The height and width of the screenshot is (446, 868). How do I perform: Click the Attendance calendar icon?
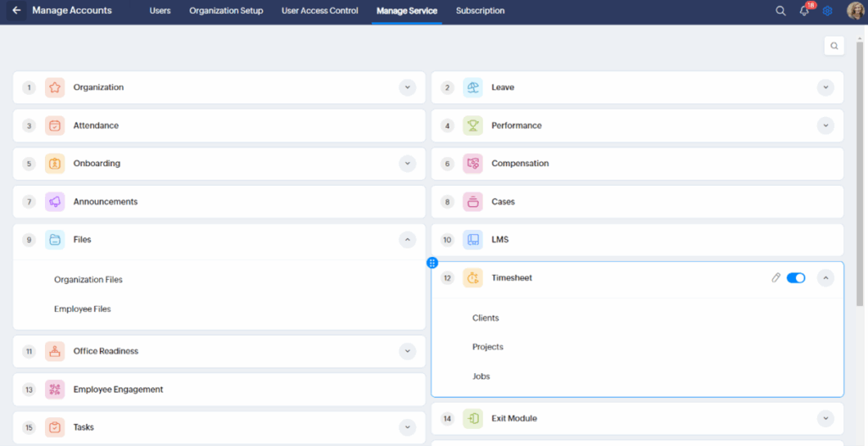55,125
